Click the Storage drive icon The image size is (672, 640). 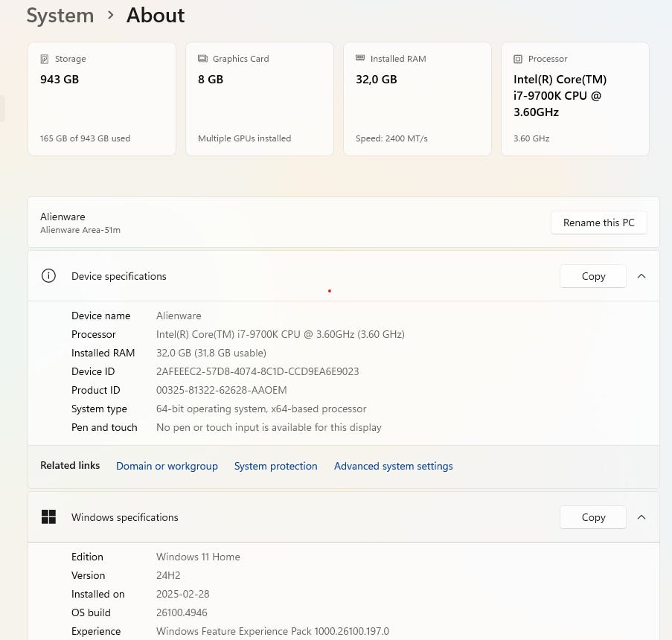click(x=45, y=59)
